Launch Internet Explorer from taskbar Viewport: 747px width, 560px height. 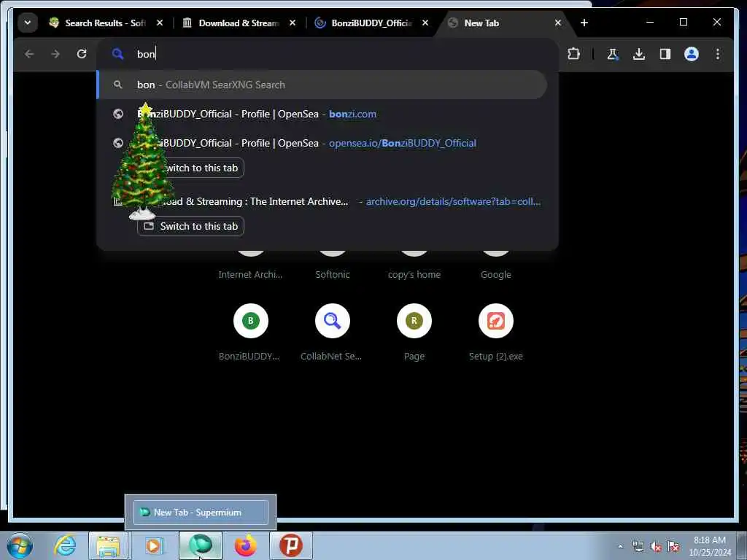tap(65, 545)
